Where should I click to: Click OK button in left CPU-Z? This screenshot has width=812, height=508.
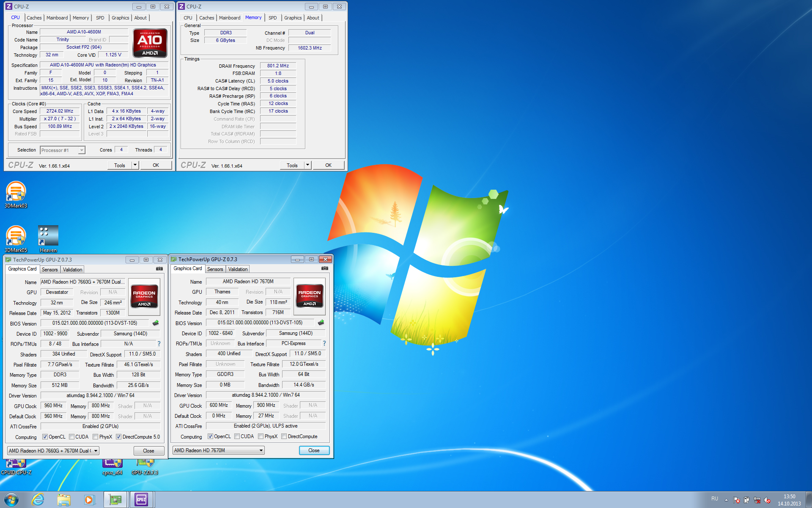pos(156,165)
